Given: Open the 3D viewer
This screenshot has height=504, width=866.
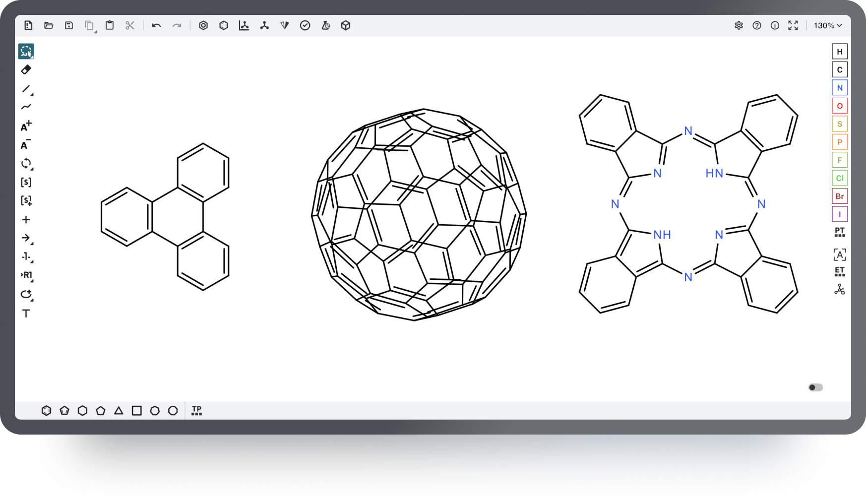Looking at the screenshot, I should (346, 25).
